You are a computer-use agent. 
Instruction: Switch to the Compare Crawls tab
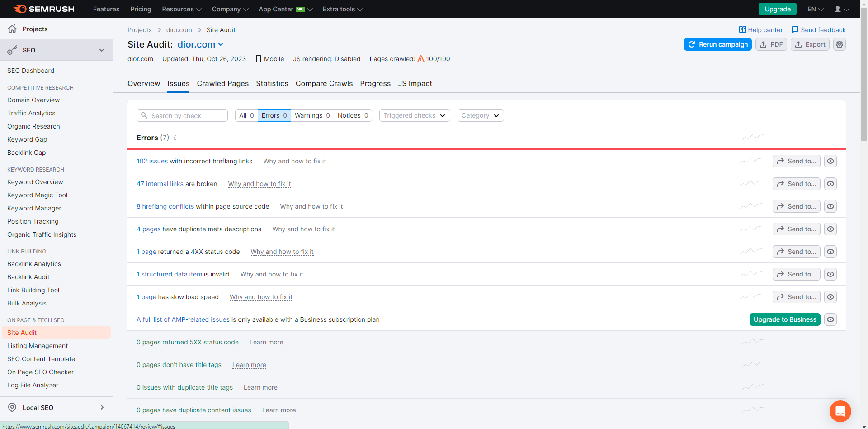point(324,83)
